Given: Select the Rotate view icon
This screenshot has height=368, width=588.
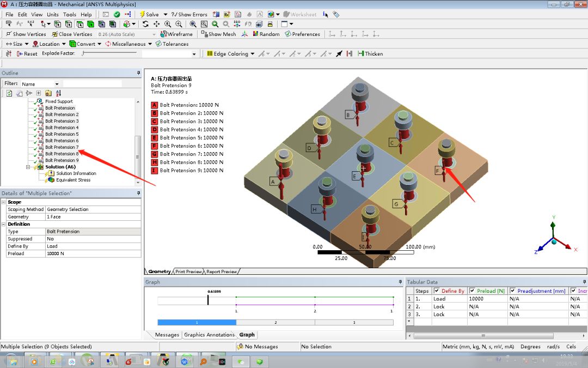Looking at the screenshot, I should [145, 24].
